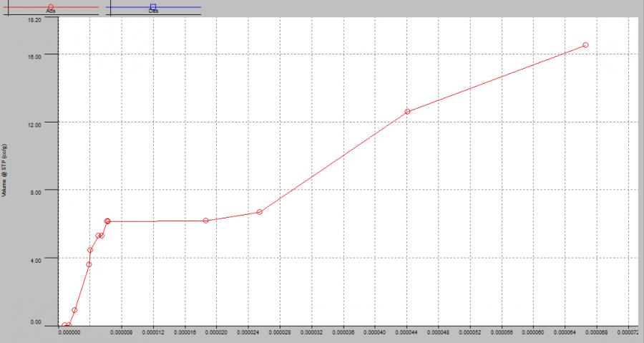Click the 0.000028 x-axis label
This screenshot has height=343, width=644.
click(x=280, y=332)
